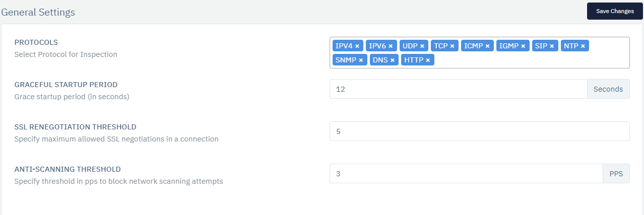The image size is (644, 215).
Task: Focus the Graceful Startup Period field
Action: (458, 89)
